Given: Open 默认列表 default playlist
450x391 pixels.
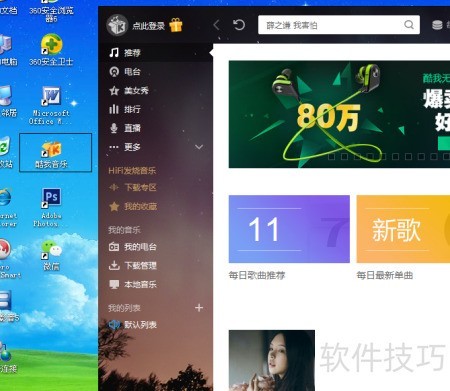Looking at the screenshot, I should point(133,325).
